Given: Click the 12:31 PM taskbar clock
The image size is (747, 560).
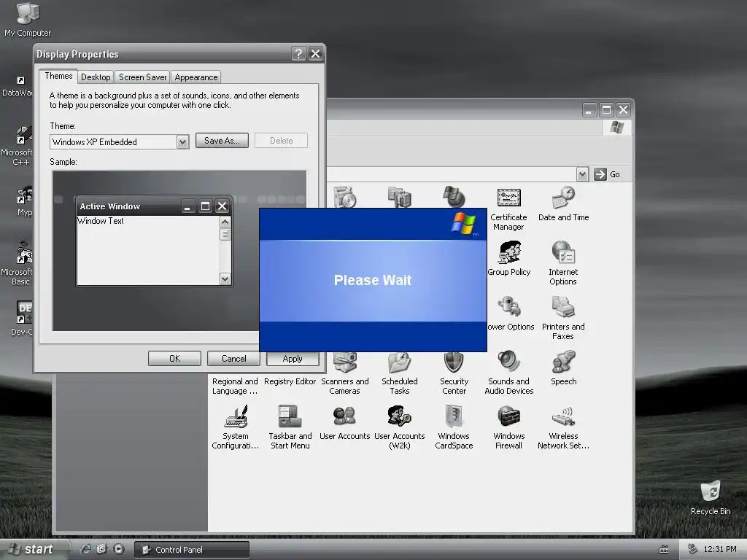Looking at the screenshot, I should tap(720, 549).
